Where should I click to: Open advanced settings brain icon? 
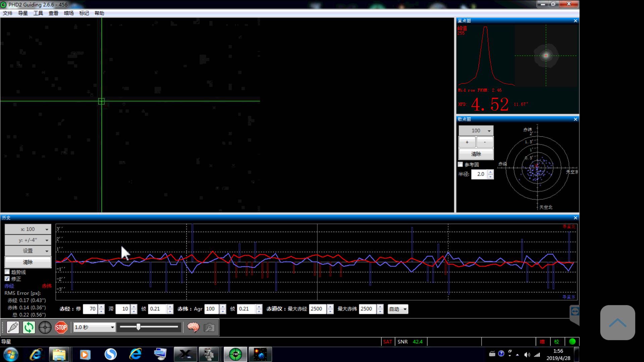click(x=193, y=327)
